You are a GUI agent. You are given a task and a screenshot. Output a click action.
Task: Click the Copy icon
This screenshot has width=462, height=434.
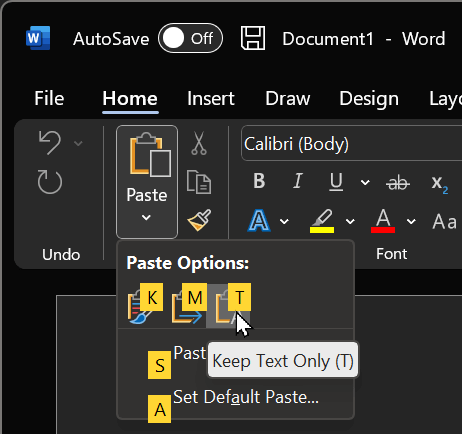click(199, 182)
